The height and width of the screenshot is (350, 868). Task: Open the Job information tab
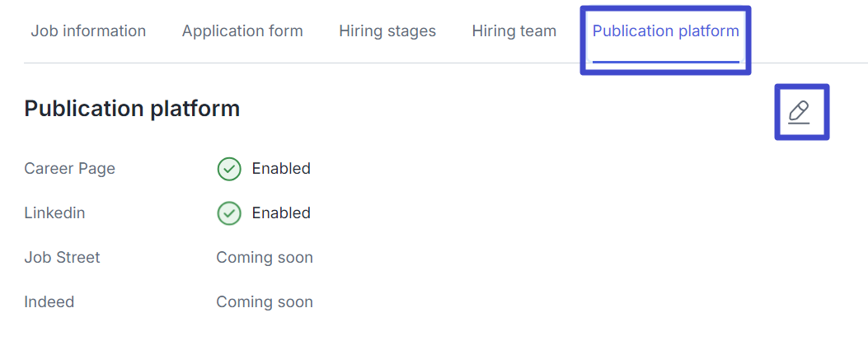click(x=88, y=31)
